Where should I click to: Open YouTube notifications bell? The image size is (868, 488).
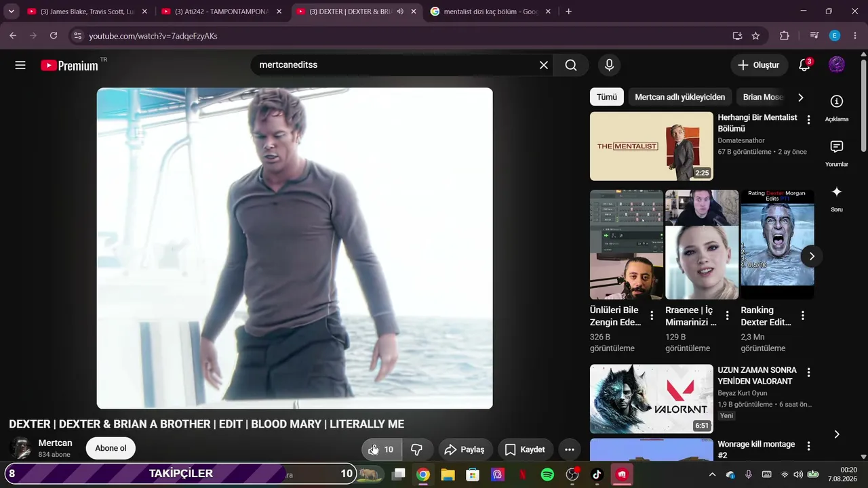(x=804, y=65)
